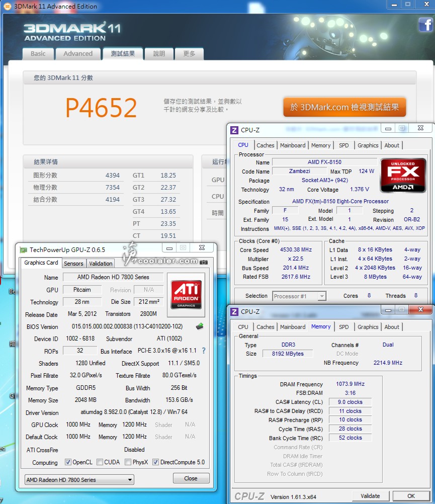This screenshot has height=504, width=435.
Task: Select the Advanced tab in 3DMark
Action: click(78, 54)
